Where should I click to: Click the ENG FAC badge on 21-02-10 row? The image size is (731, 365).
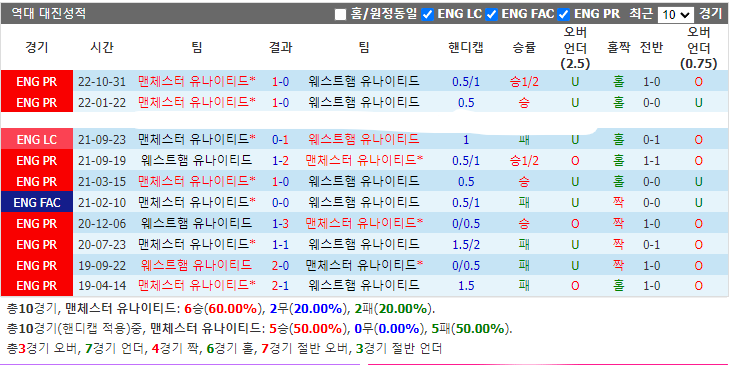[x=37, y=202]
